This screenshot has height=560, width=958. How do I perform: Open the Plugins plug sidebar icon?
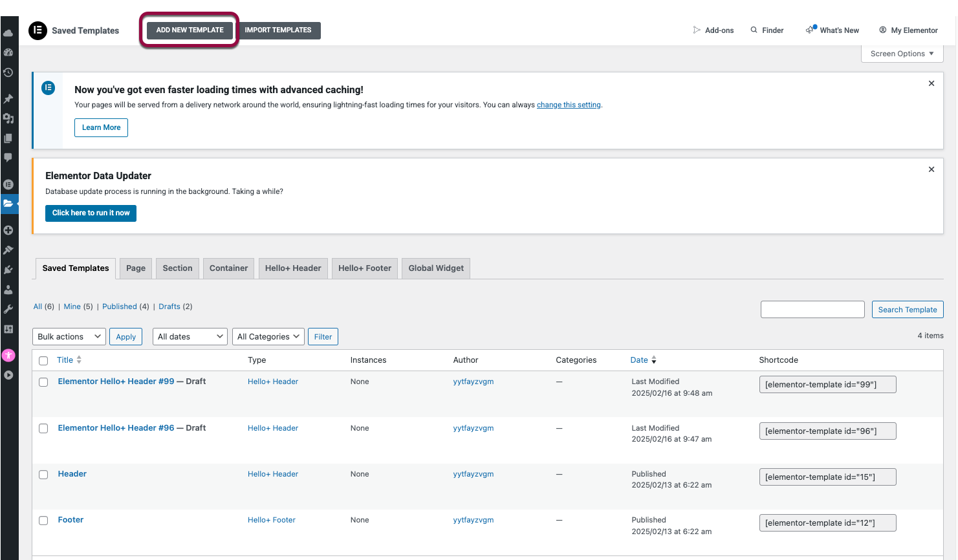click(x=8, y=270)
